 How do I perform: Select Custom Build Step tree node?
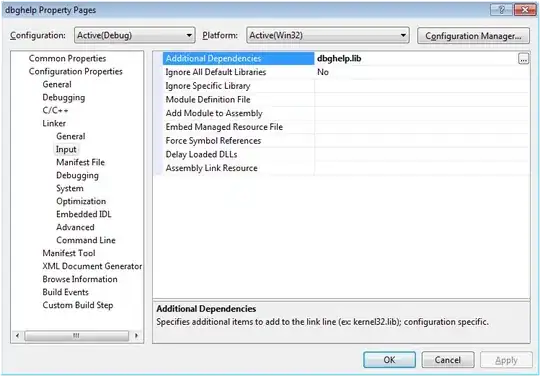pos(77,305)
